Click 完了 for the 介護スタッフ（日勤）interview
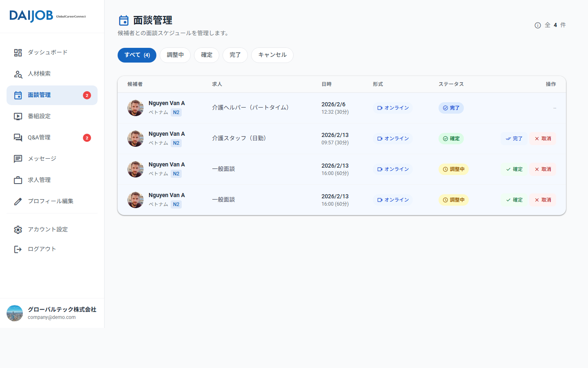This screenshot has height=368, width=588. [514, 139]
